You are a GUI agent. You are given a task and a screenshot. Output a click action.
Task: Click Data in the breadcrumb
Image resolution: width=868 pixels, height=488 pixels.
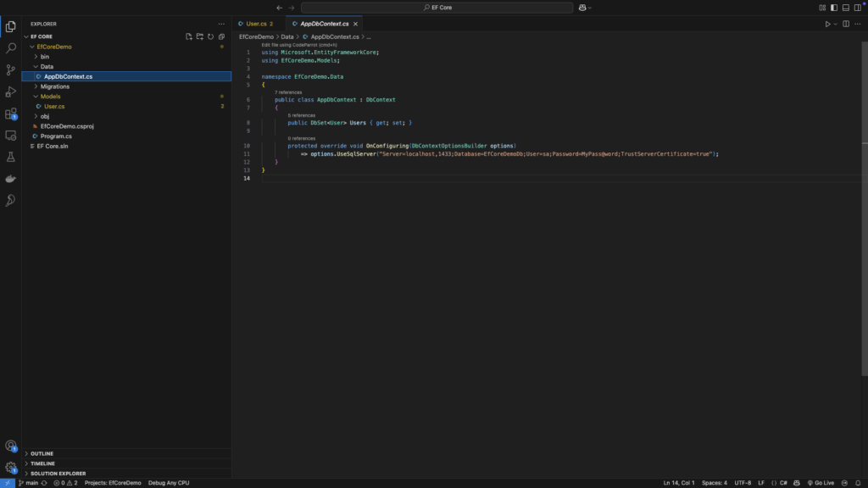[287, 37]
